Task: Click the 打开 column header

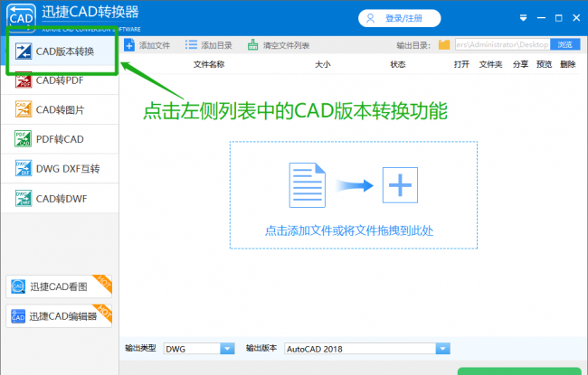Action: coord(461,64)
